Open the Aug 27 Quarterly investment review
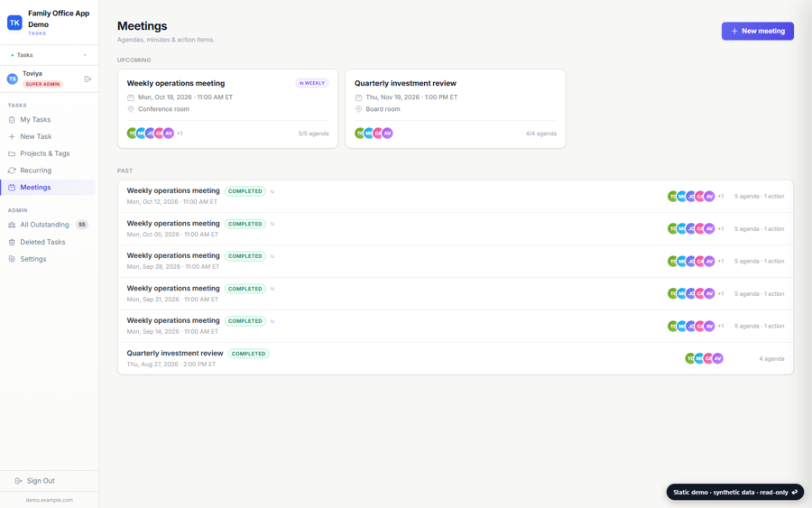Screen dimensions: 812x508 coord(456,358)
